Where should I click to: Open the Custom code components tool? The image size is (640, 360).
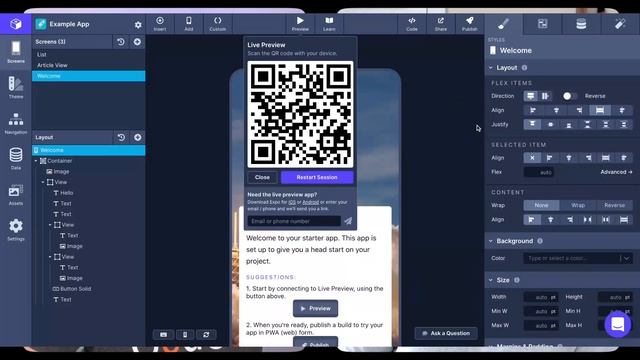pyautogui.click(x=218, y=24)
